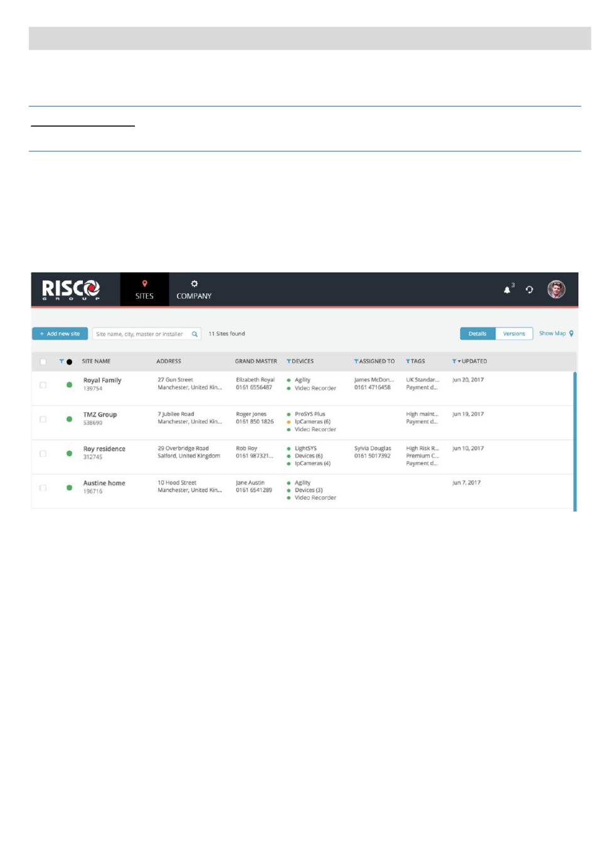Screen dimensions: 596x868
Task: Click SITE NAME column header
Action: click(96, 362)
